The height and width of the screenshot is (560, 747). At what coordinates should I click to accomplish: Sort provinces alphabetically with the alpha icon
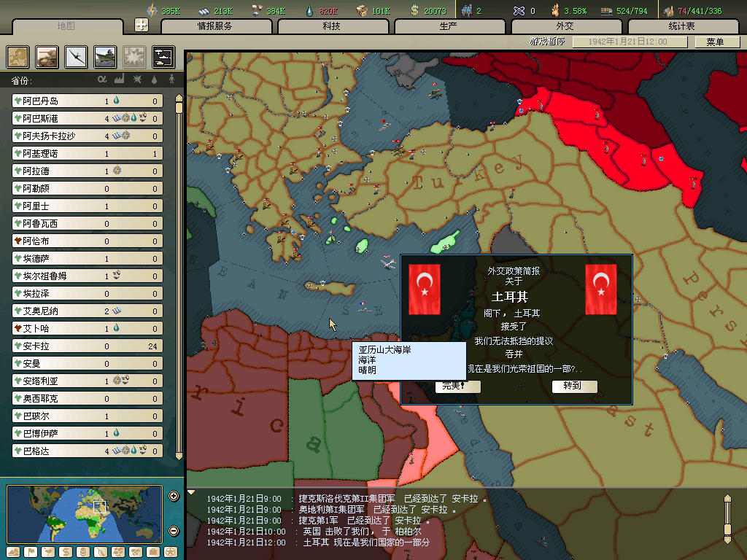tap(102, 79)
